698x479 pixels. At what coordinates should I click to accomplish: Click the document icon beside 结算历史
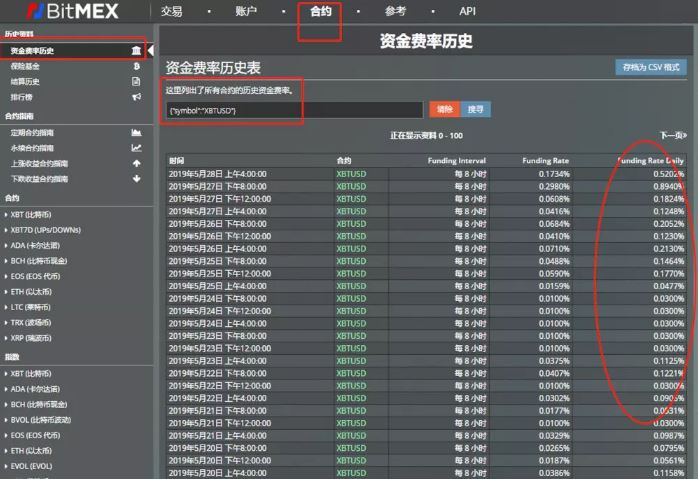tap(136, 81)
